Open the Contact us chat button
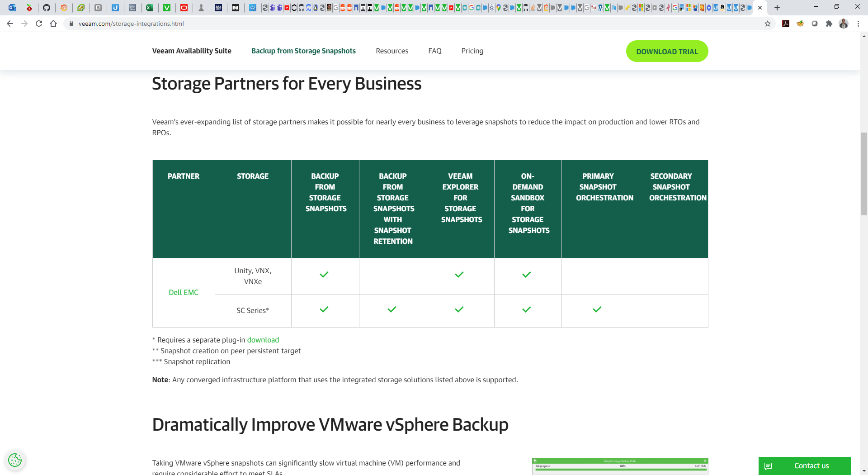The image size is (868, 475). (x=805, y=466)
